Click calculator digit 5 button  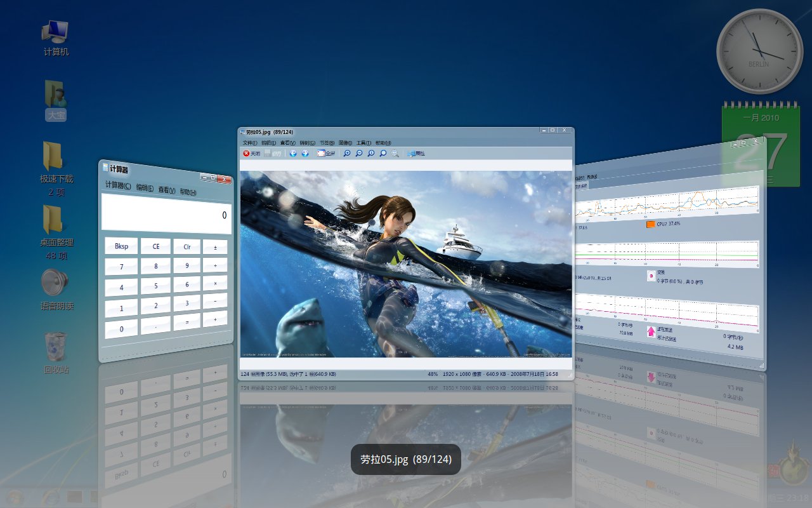point(156,286)
